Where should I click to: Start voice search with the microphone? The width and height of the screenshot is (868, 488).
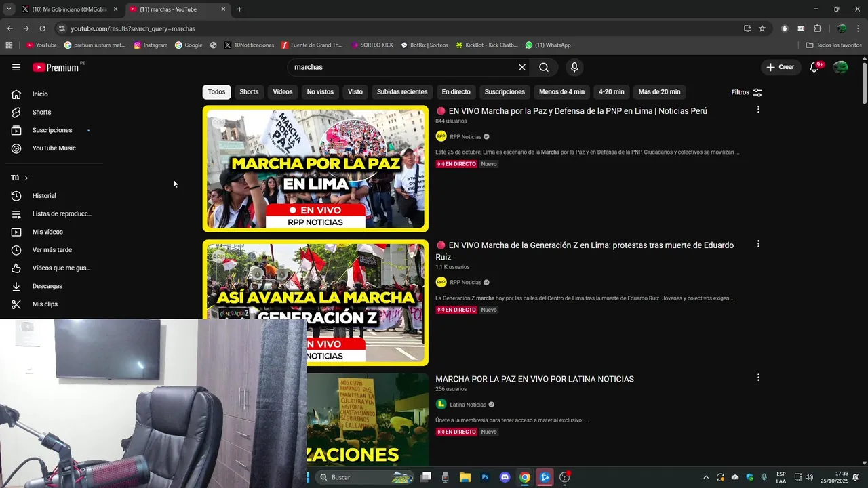click(x=574, y=67)
